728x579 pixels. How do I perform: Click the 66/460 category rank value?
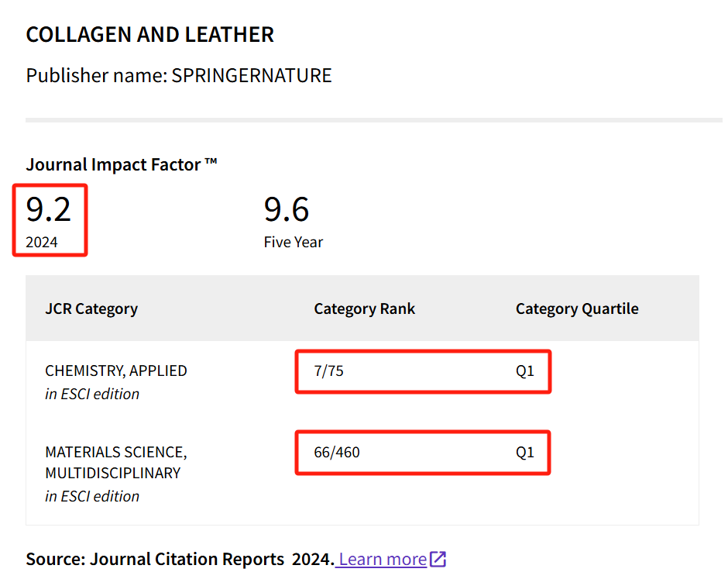click(x=337, y=452)
